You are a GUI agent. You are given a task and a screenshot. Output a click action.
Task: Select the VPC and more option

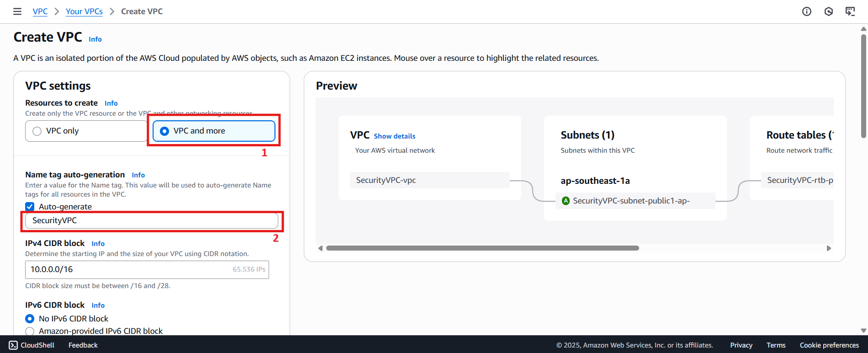click(x=214, y=131)
